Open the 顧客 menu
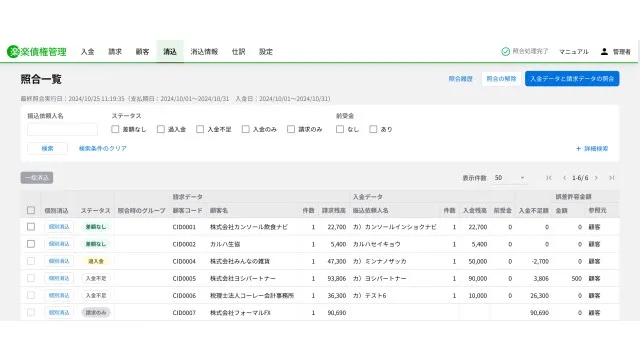The image size is (640, 360). (x=142, y=51)
